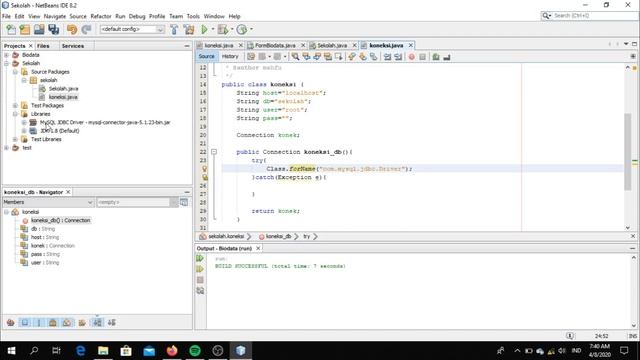Click the Redo toolbar icon
The width and height of the screenshot is (640, 360).
[86, 29]
